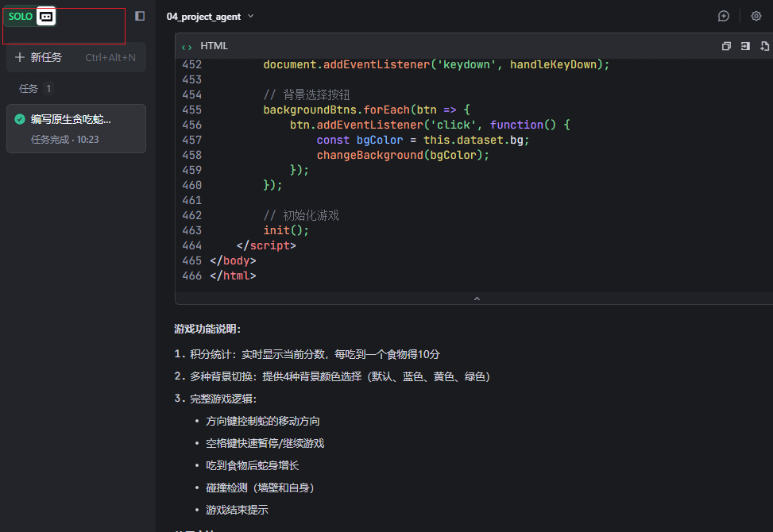The image size is (773, 532).
Task: Click the SOLO mode label
Action: 20,16
